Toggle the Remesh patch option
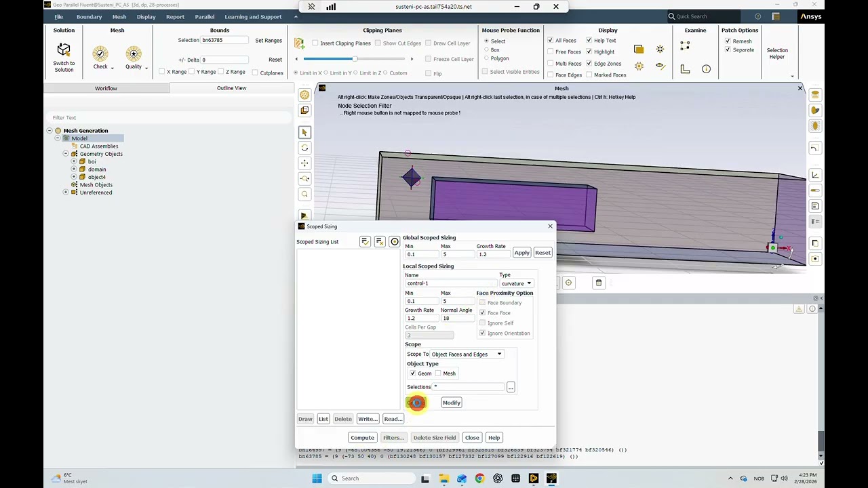Image resolution: width=868 pixels, height=488 pixels. (x=728, y=41)
